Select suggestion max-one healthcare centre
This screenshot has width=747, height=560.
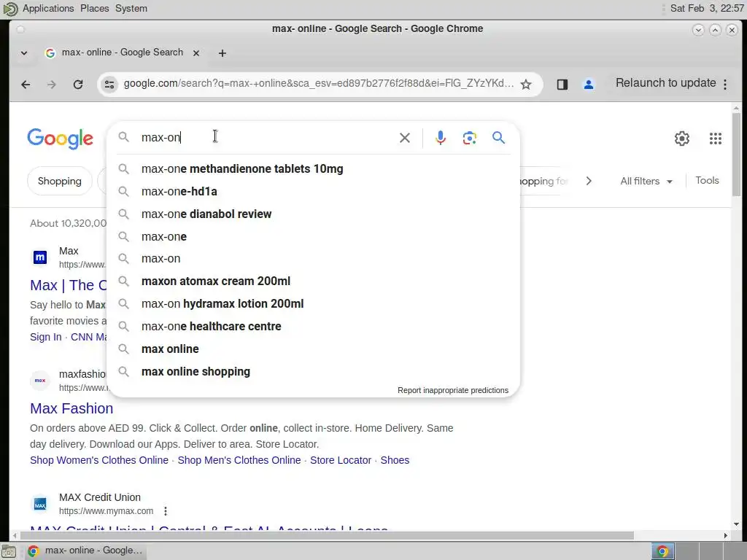(x=314, y=327)
